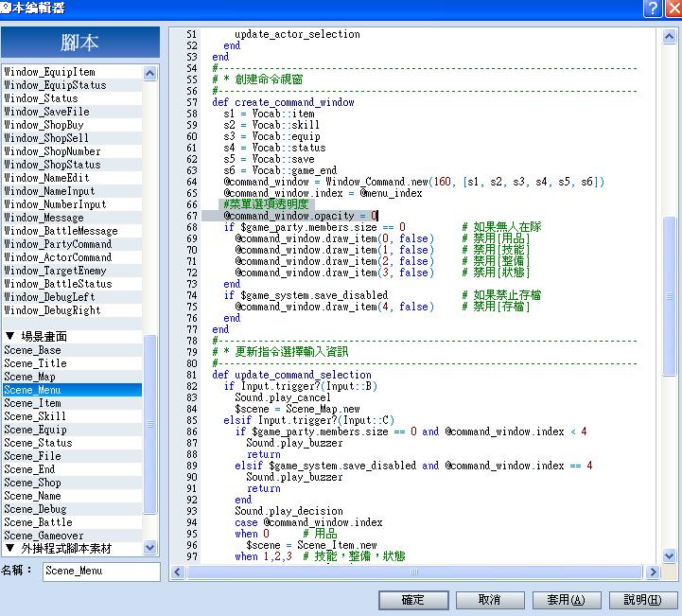Click the code editor horizontal scrollbar thumb
Image resolution: width=682 pixels, height=616 pixels.
point(414,572)
